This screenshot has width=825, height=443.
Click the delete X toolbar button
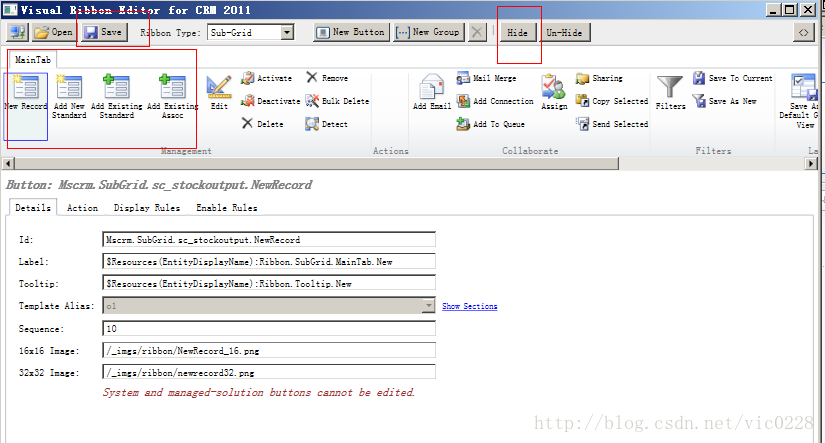click(x=477, y=33)
